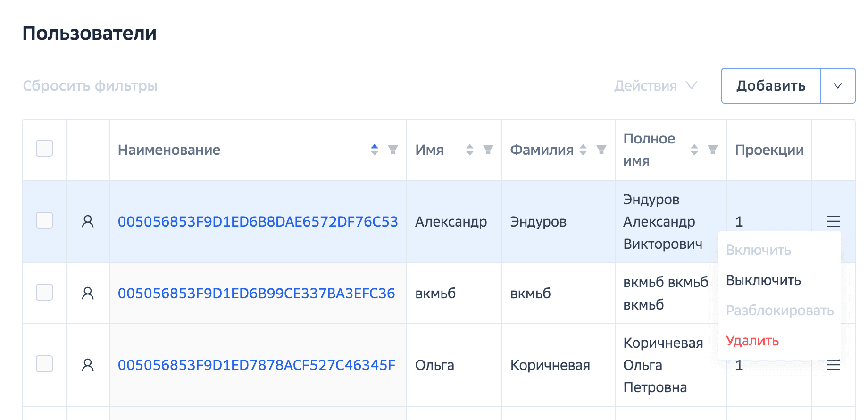Screen dimensions: 868x420
Task: Sort by Наименование column
Action: 375,150
